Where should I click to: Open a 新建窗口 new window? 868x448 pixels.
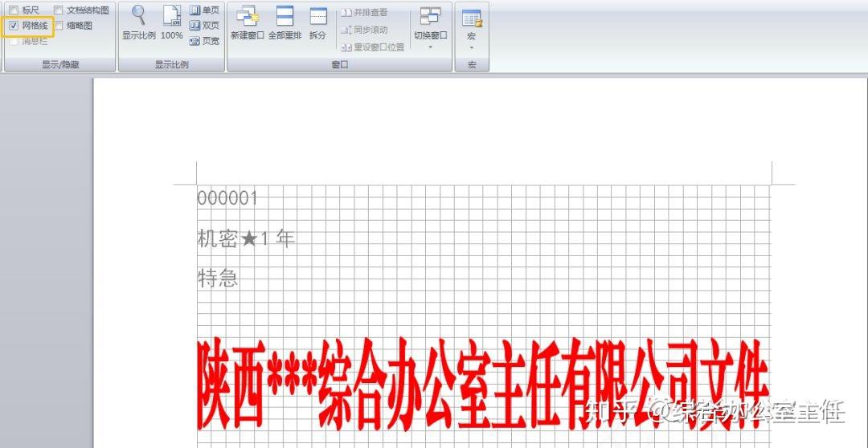[248, 22]
